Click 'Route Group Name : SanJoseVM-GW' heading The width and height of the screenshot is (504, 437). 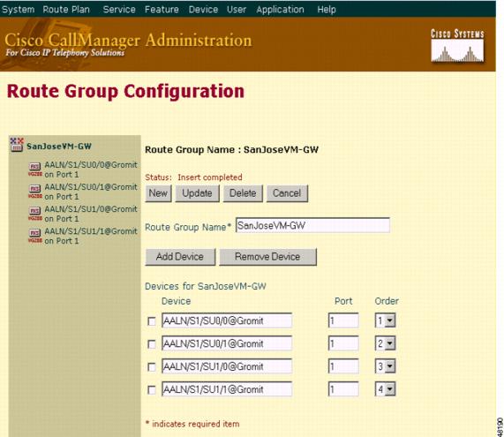pyautogui.click(x=231, y=149)
